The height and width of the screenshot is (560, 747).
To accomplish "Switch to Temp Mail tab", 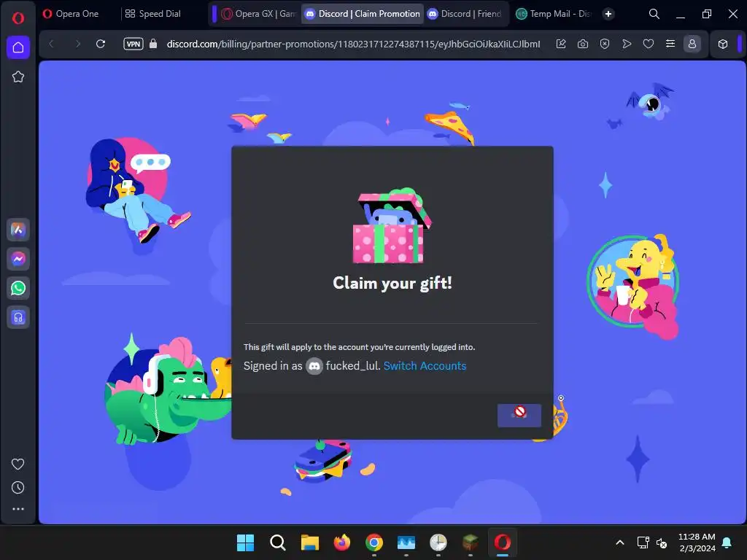I will 554,14.
